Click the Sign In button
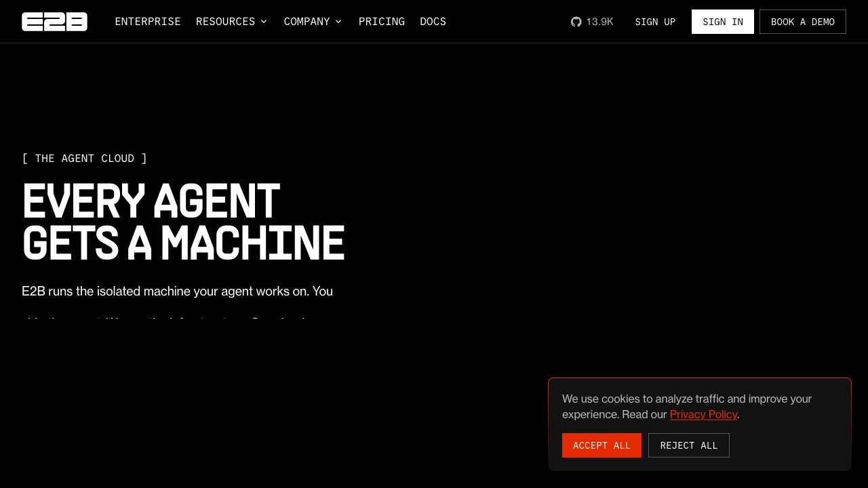 click(x=723, y=22)
